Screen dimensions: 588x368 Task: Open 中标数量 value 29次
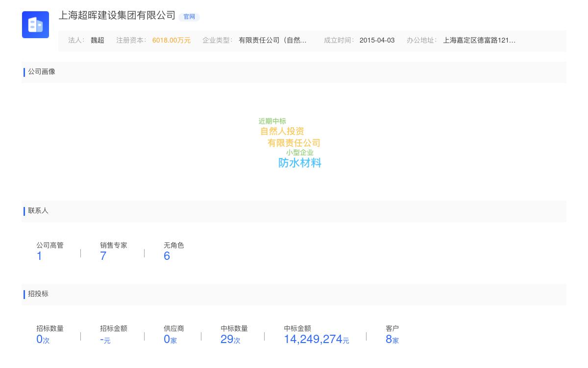coord(230,339)
